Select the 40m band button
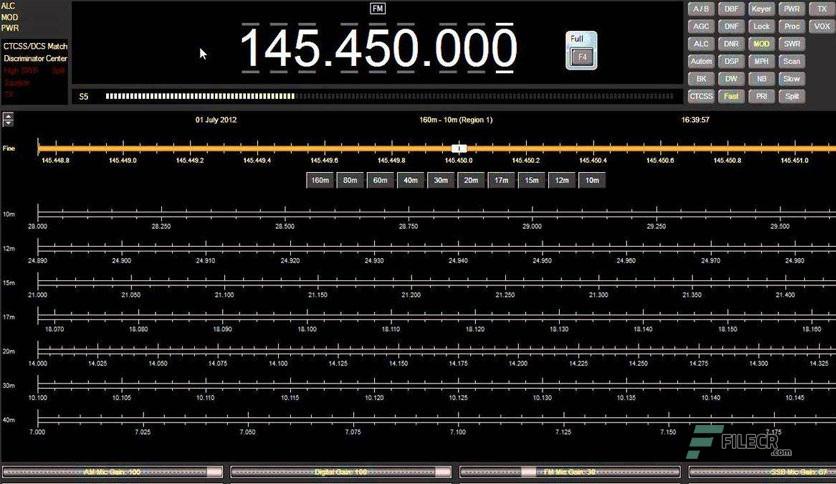 411,180
